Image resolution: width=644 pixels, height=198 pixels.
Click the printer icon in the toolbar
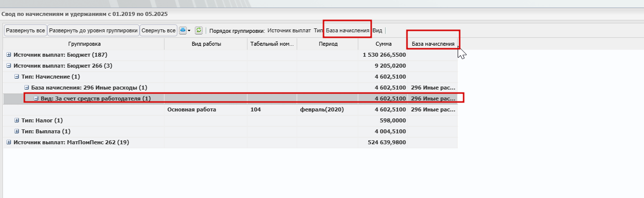pyautogui.click(x=182, y=30)
